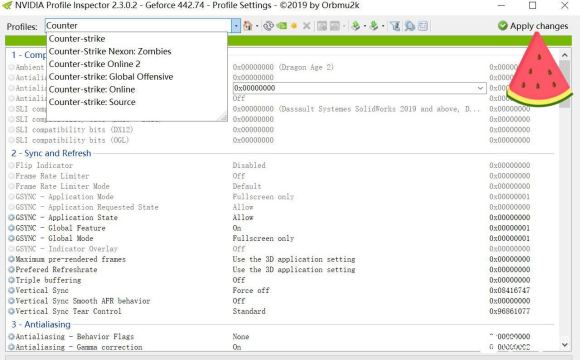Click hex value 0x96861077

pos(510,312)
